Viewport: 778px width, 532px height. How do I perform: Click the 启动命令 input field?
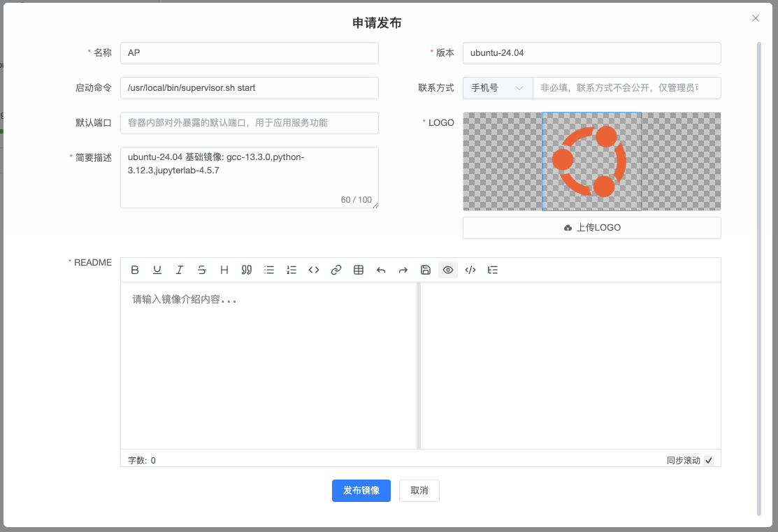[x=250, y=88]
